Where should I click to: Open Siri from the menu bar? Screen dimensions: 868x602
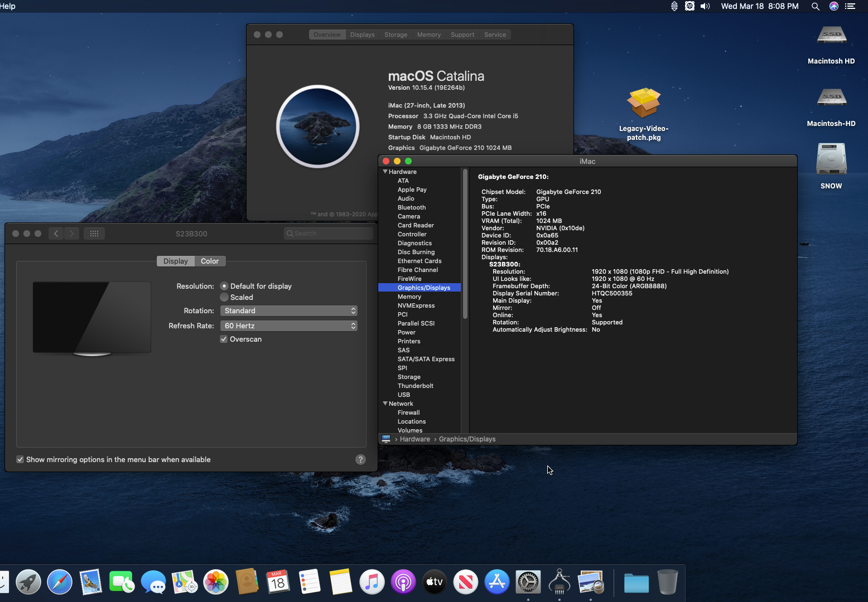click(x=834, y=6)
